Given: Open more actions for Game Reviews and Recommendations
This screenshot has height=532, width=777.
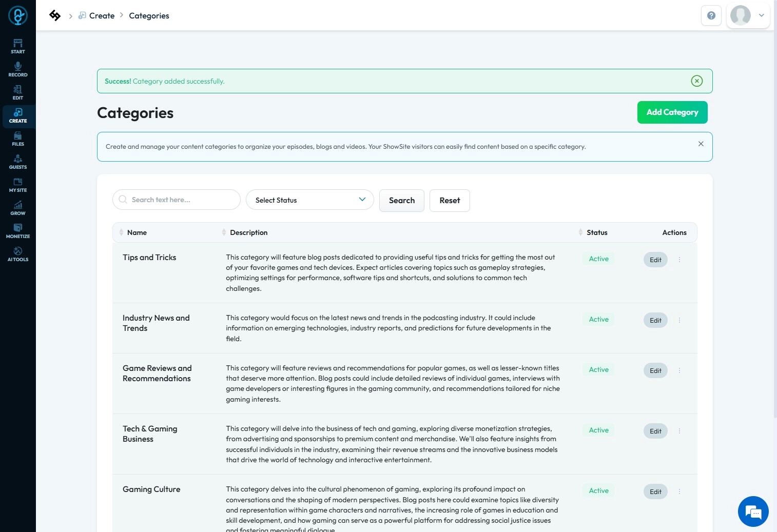Looking at the screenshot, I should coord(679,370).
